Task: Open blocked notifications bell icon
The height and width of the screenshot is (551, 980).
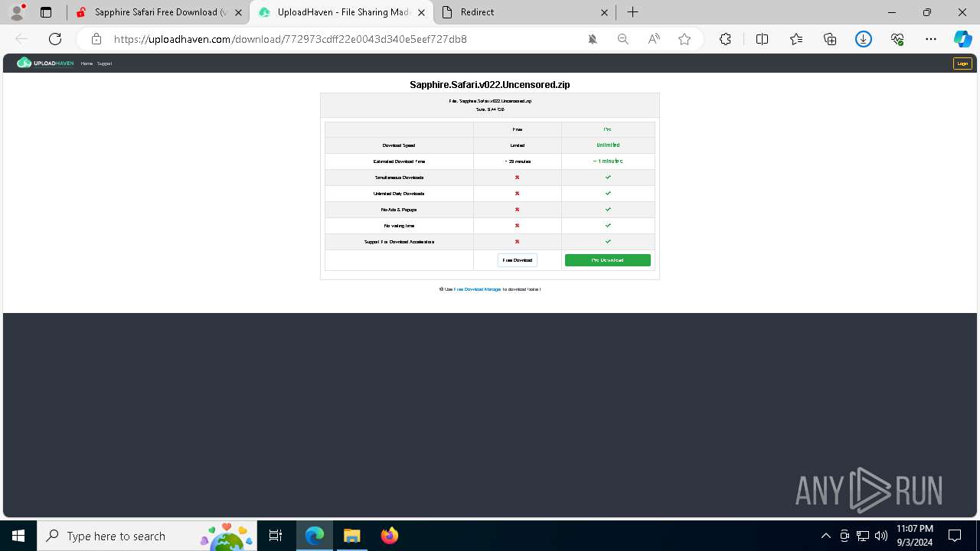Action: (x=593, y=39)
